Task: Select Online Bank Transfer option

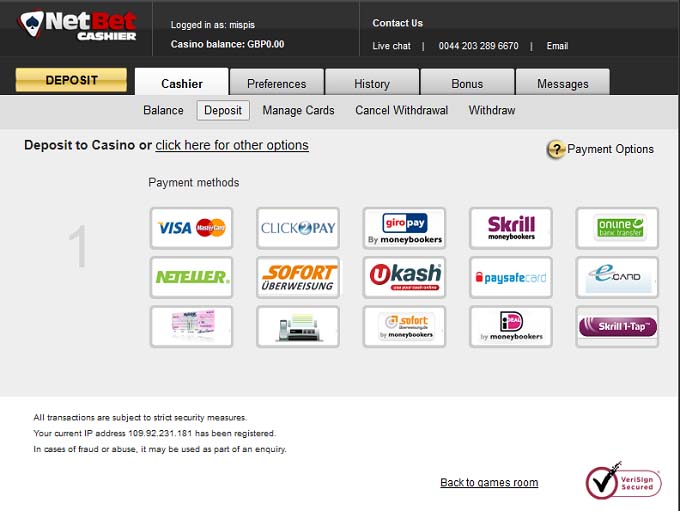Action: coord(617,228)
